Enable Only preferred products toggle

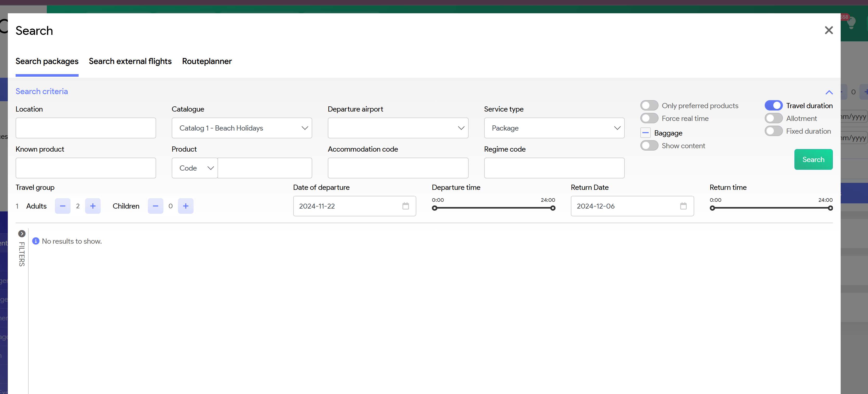pos(649,105)
